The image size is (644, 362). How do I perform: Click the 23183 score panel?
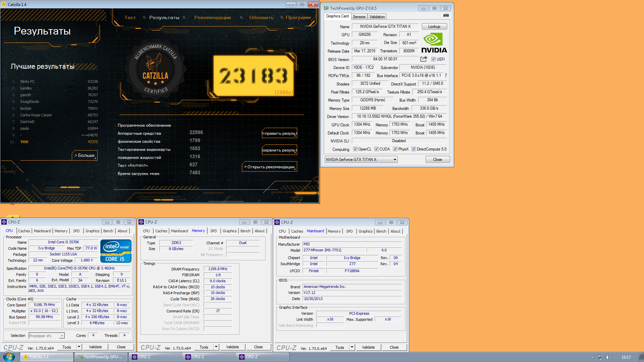click(x=254, y=76)
